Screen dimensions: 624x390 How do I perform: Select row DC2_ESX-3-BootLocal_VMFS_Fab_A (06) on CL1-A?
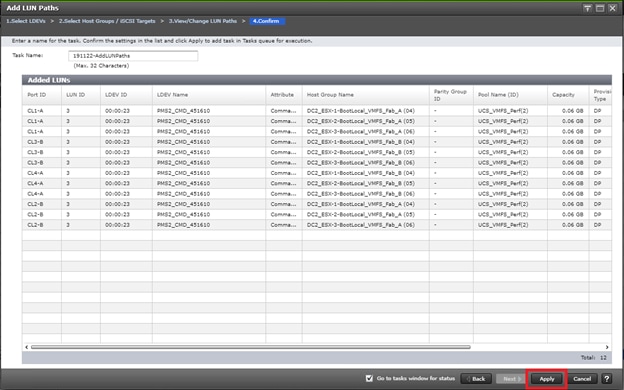317,131
